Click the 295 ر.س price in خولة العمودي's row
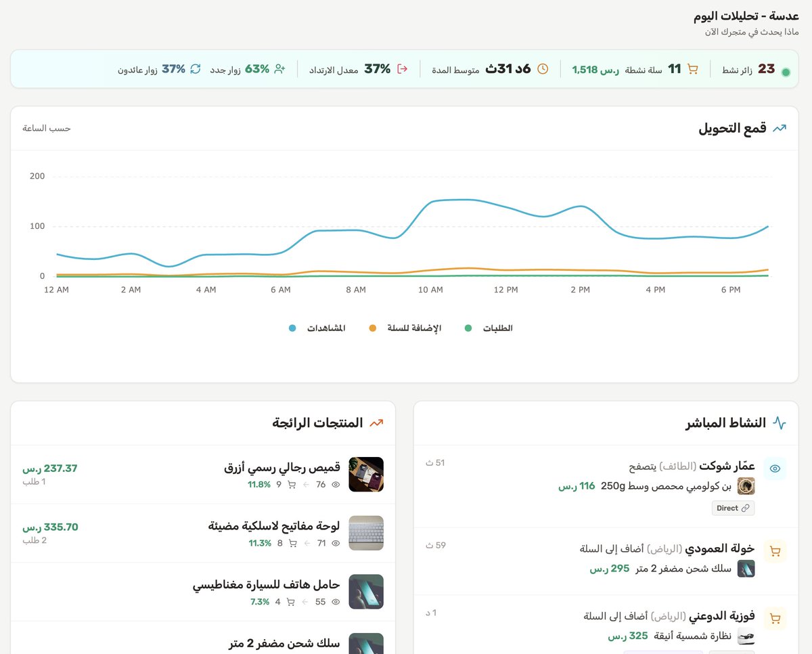 point(610,569)
